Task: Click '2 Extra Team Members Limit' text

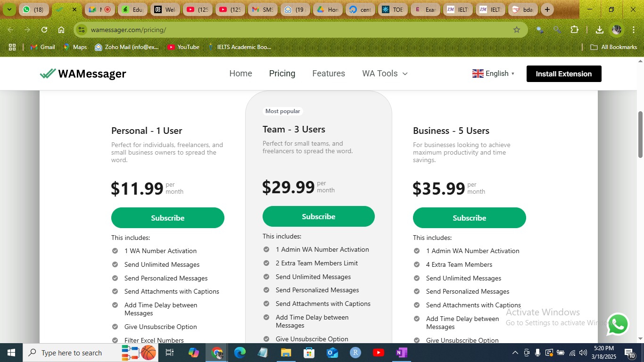Action: [x=317, y=263]
